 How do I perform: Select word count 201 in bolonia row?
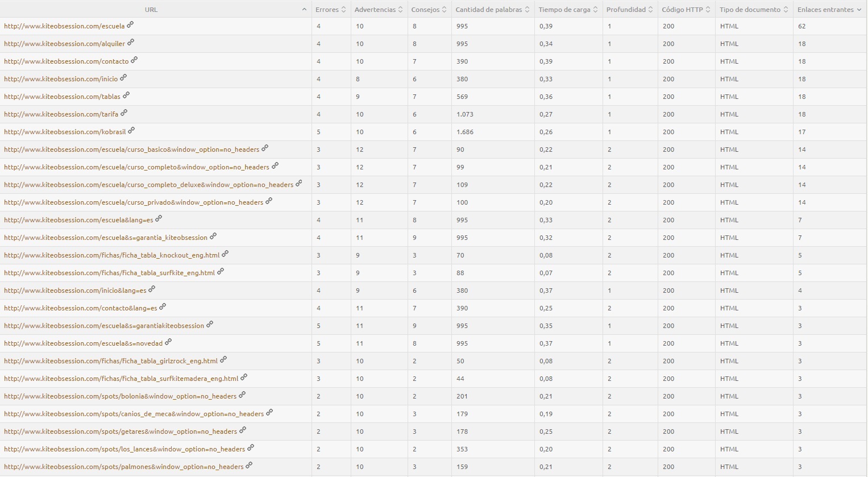[462, 396]
